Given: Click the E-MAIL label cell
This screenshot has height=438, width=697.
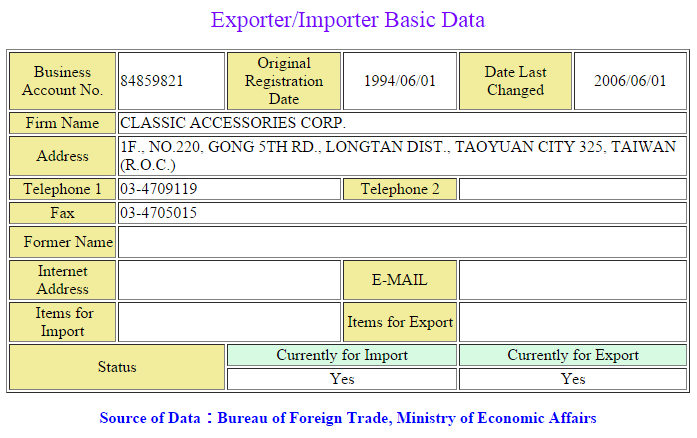Looking at the screenshot, I should point(400,280).
